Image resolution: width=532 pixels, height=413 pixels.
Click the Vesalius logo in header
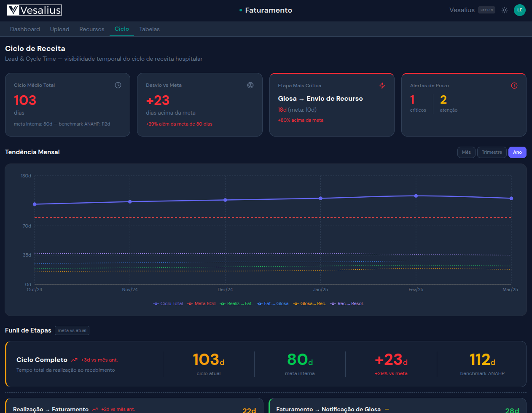(35, 10)
